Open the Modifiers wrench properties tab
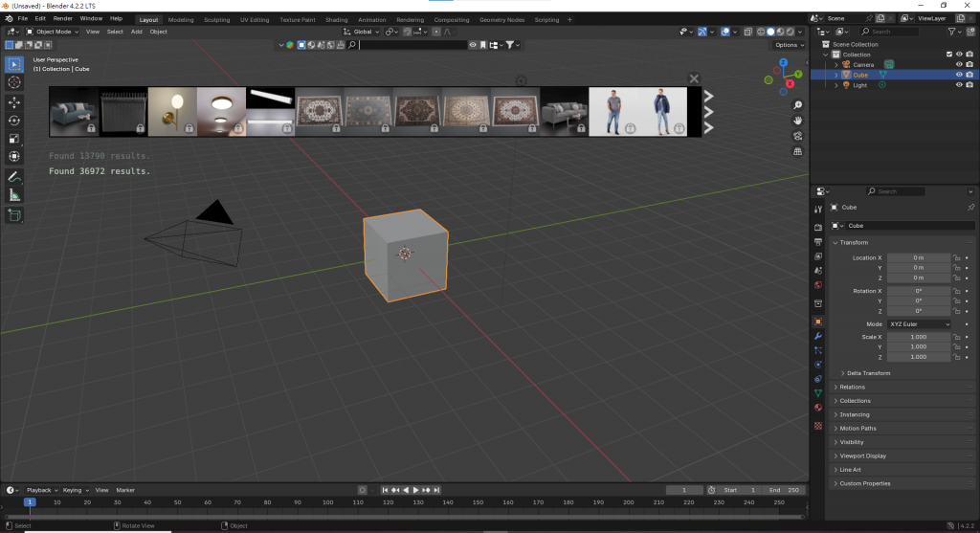Screen dimensions: 980x533 (x=817, y=337)
